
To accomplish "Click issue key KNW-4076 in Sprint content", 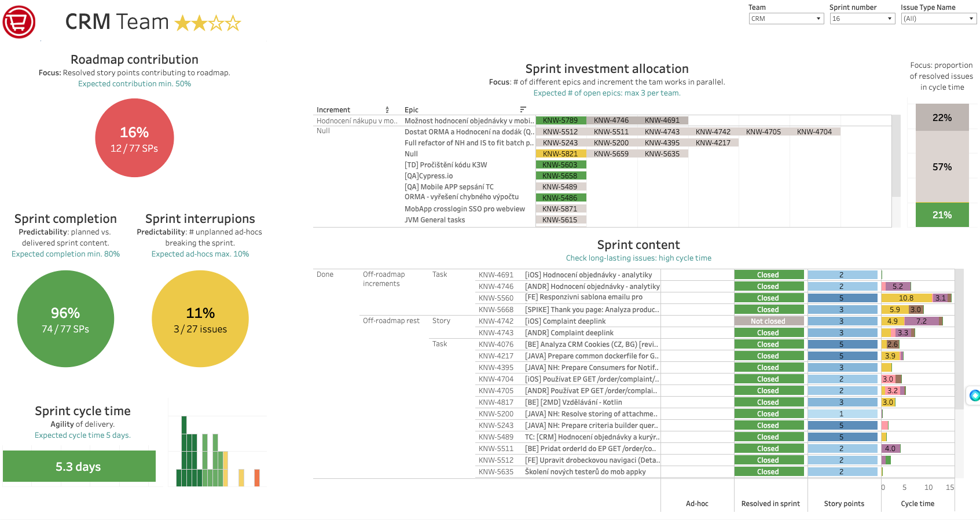I will (496, 345).
